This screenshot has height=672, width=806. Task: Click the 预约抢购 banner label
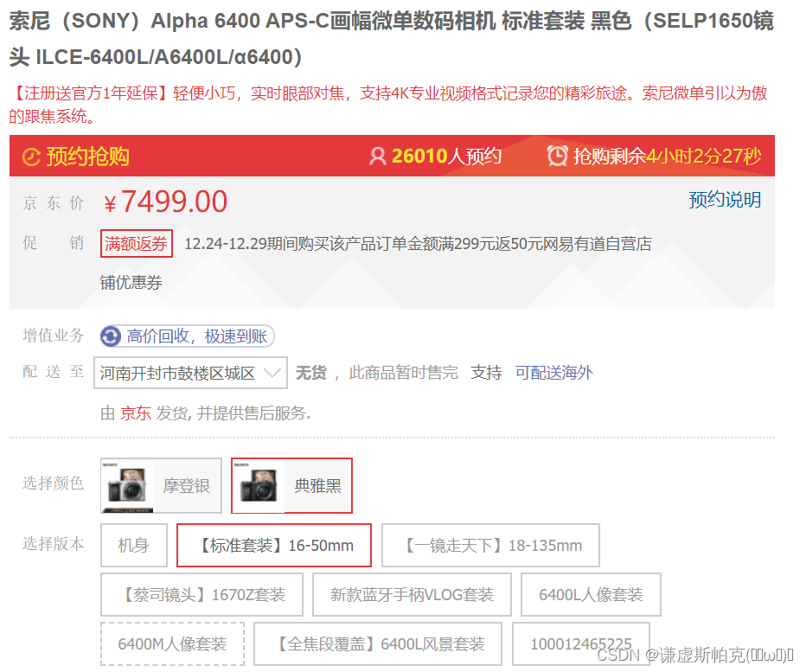[x=87, y=157]
